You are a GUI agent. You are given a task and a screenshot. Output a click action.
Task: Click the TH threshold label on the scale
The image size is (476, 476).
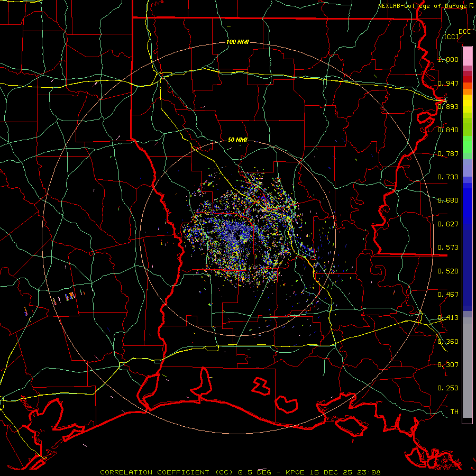[454, 412]
